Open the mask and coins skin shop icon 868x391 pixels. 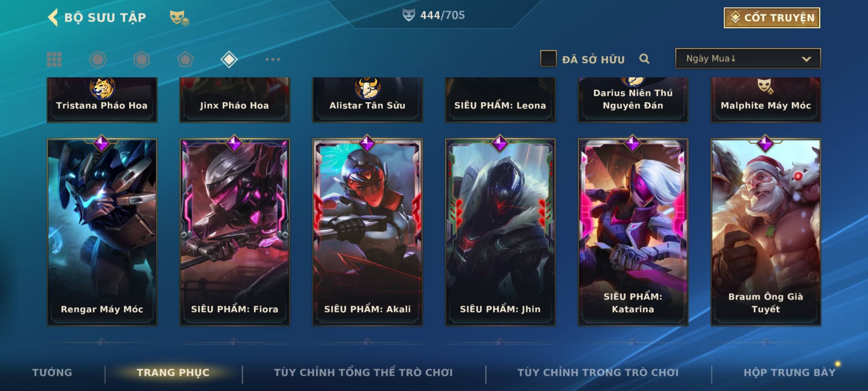179,18
